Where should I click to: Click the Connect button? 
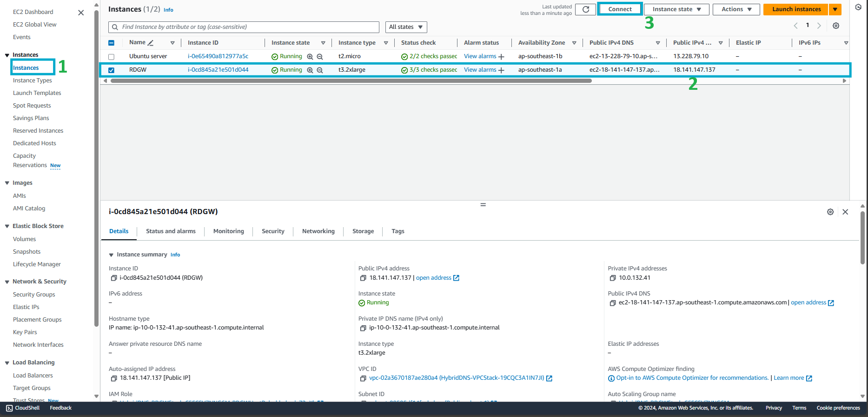[620, 9]
